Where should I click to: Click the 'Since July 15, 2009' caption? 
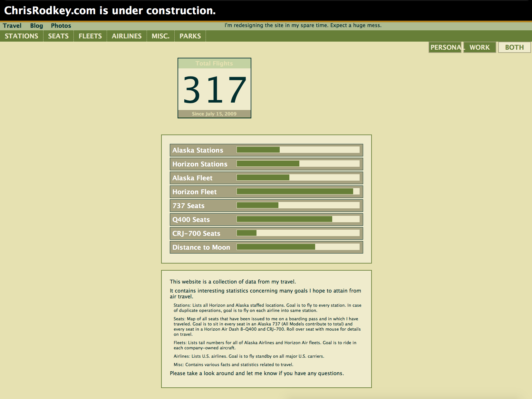214,114
